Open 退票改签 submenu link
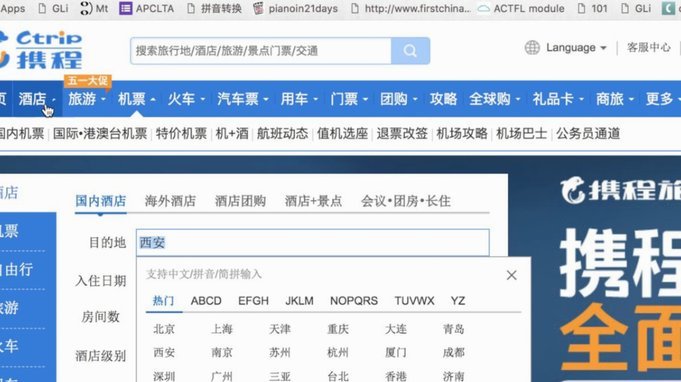The width and height of the screenshot is (681, 382). click(x=402, y=134)
